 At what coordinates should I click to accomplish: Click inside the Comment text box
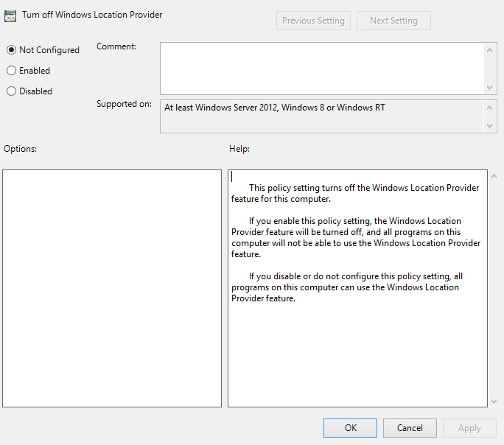322,69
